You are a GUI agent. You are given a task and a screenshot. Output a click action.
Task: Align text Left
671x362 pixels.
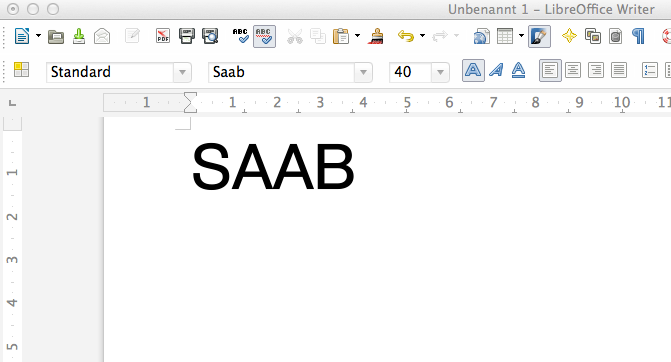(x=550, y=70)
